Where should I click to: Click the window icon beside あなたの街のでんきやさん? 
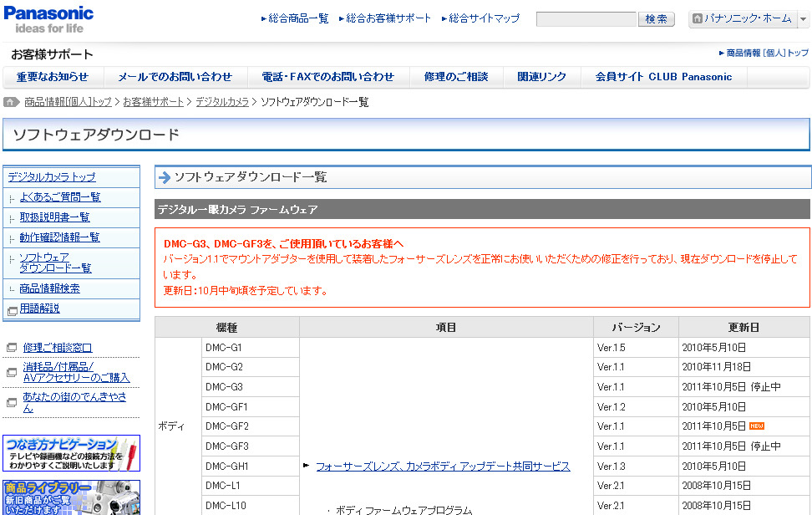12,403
